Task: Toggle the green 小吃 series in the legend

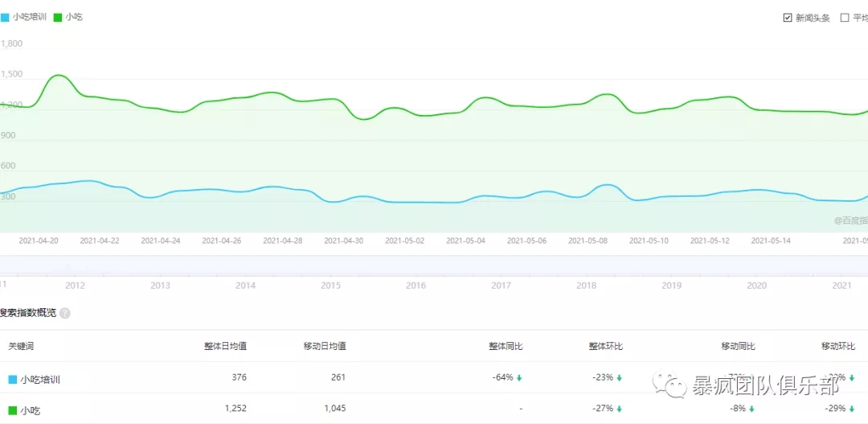Action: [x=68, y=17]
